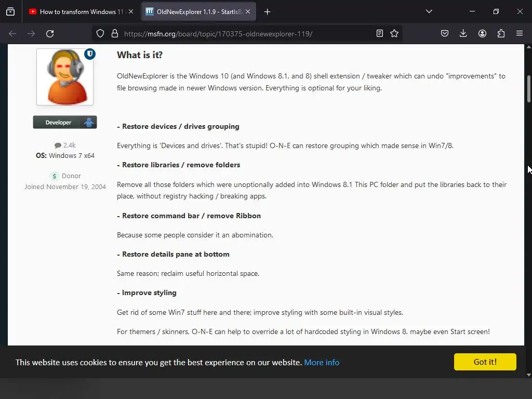Click moderator shield badge on avatar
This screenshot has width=532, height=399.
click(x=90, y=54)
